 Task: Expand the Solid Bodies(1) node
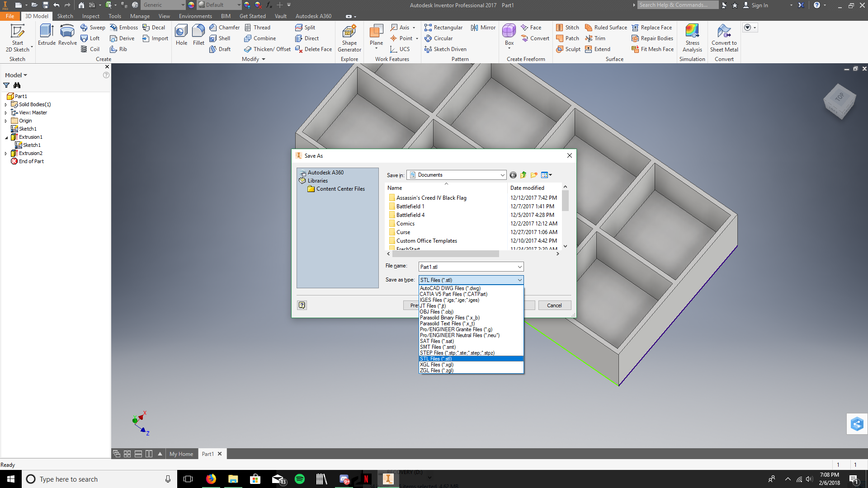pyautogui.click(x=6, y=104)
